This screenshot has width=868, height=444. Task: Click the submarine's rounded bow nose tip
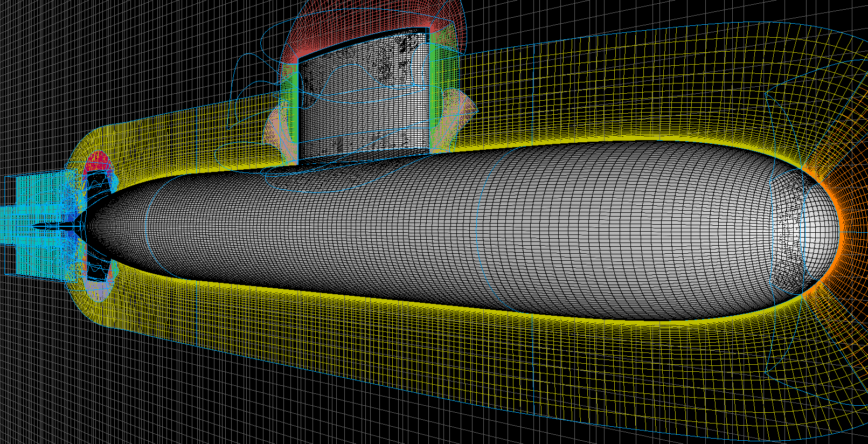coord(837,227)
